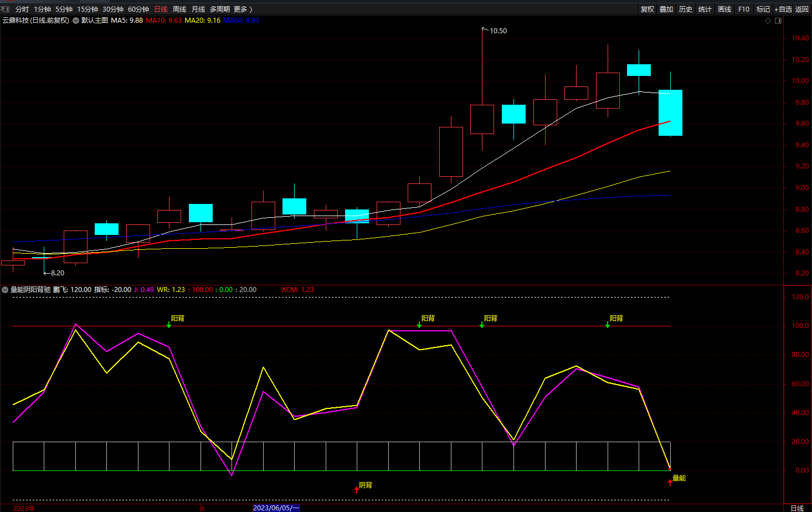Click the 画线 drawing tools button
The width and height of the screenshot is (812, 512).
[724, 9]
